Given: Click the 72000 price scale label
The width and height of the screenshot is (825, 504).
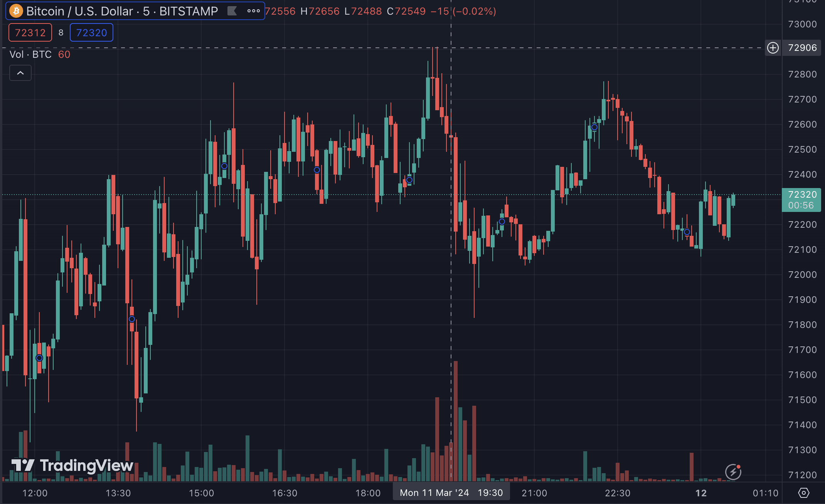Looking at the screenshot, I should point(802,275).
